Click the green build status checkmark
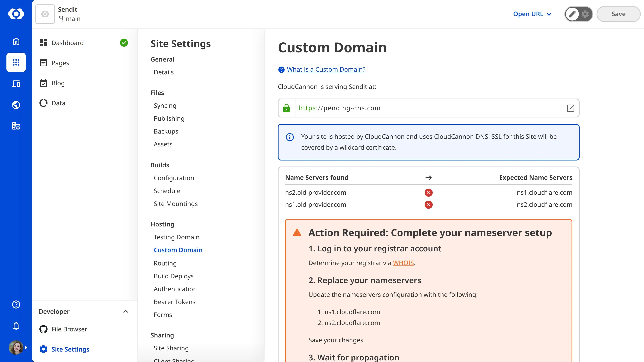Screen dimensions: 644x362 coord(124,43)
